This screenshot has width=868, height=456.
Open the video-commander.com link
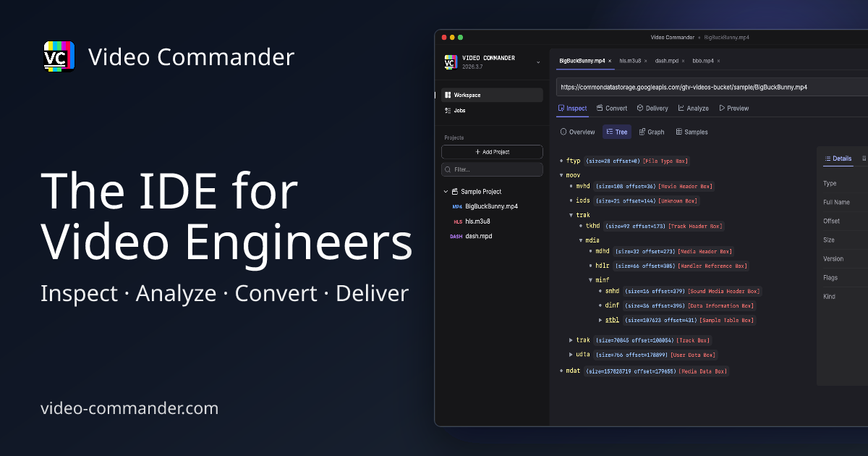tap(130, 408)
